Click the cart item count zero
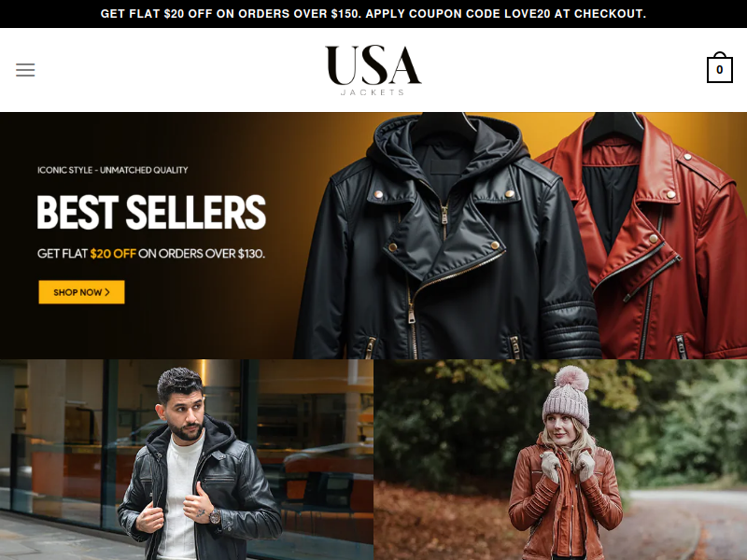The width and height of the screenshot is (747, 560). click(x=719, y=70)
